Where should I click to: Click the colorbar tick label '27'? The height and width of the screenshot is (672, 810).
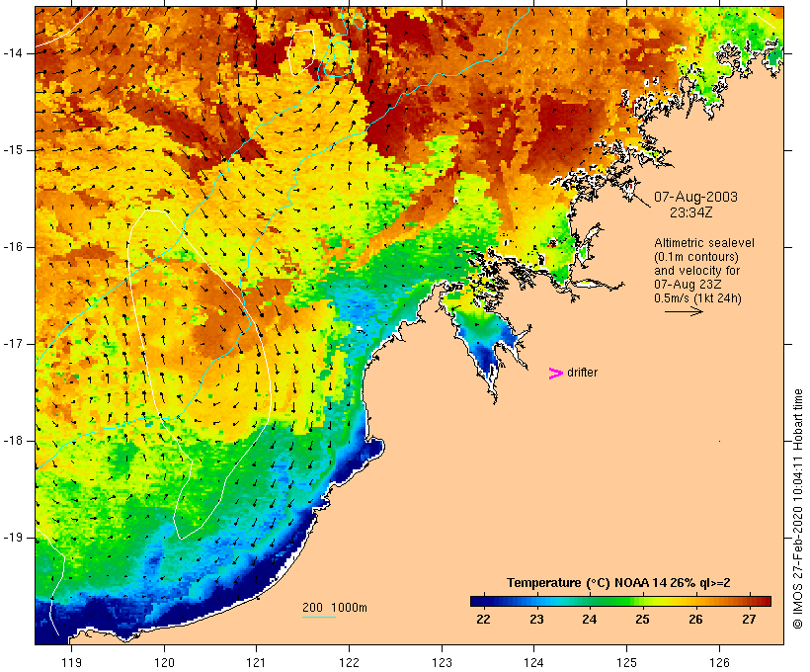pyautogui.click(x=749, y=619)
